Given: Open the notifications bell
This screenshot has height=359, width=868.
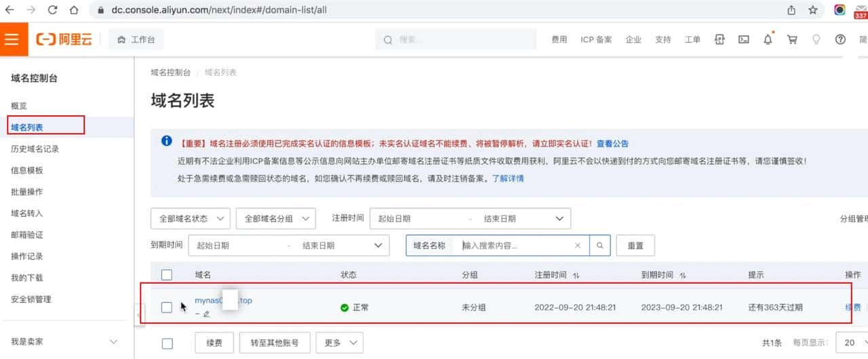Looking at the screenshot, I should coord(768,39).
